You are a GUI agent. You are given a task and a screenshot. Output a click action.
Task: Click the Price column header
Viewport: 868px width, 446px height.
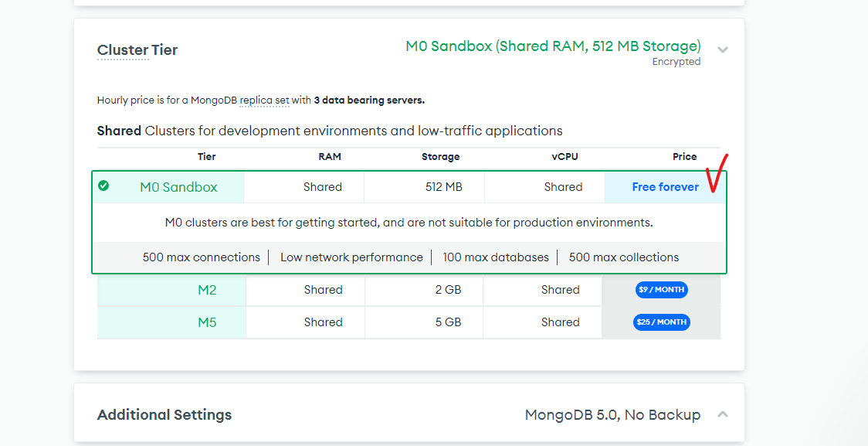[x=685, y=157]
